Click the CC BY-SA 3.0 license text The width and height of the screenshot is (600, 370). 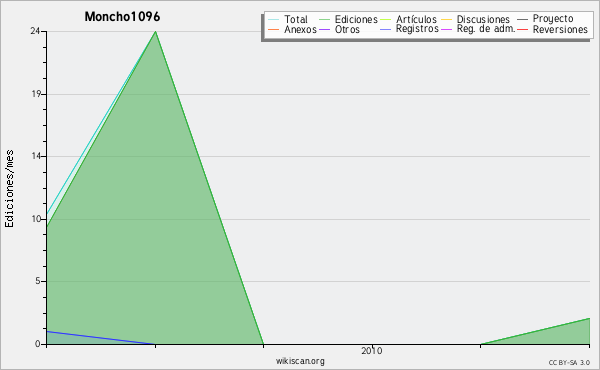click(569, 363)
